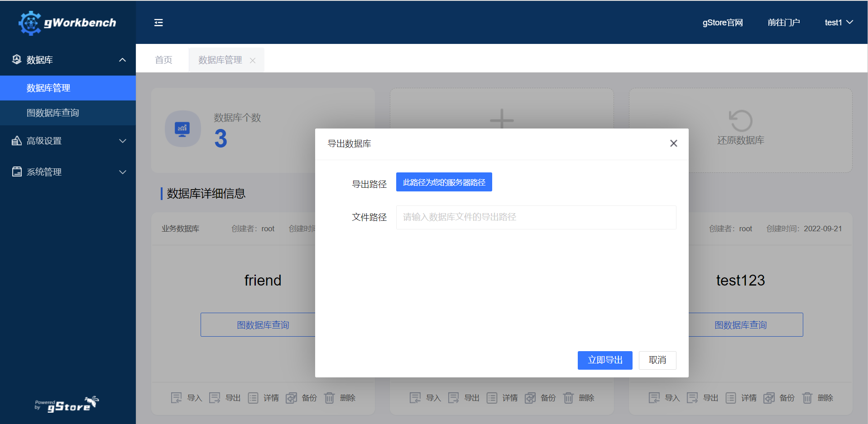This screenshot has height=424, width=868.
Task: Click the gWorkbench logo icon
Action: (x=30, y=23)
